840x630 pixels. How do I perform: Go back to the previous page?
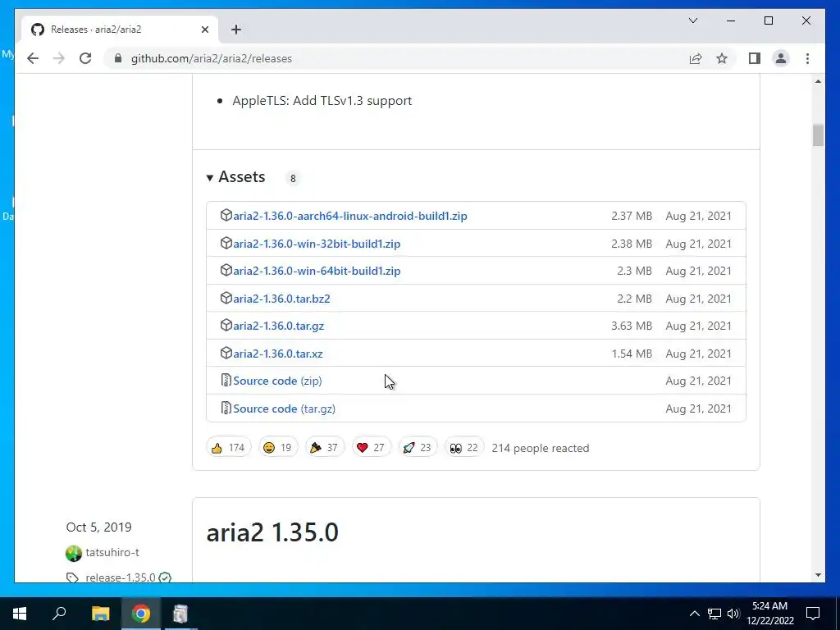point(33,58)
